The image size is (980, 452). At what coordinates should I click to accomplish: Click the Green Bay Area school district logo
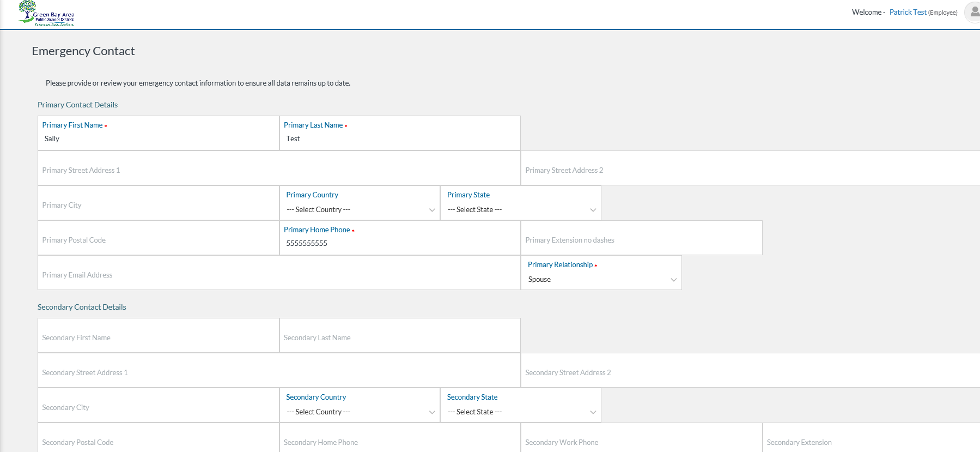(x=46, y=14)
